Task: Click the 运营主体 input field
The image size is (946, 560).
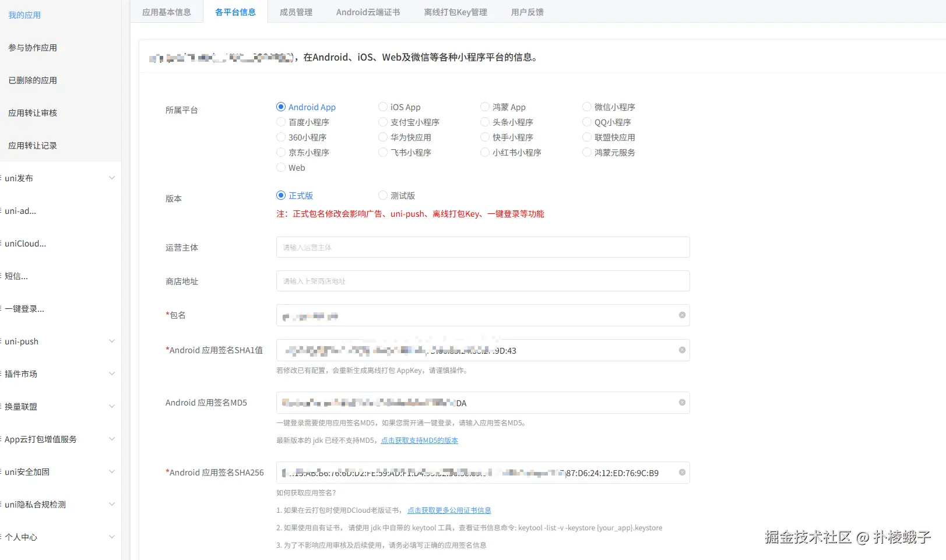Action: pyautogui.click(x=483, y=248)
